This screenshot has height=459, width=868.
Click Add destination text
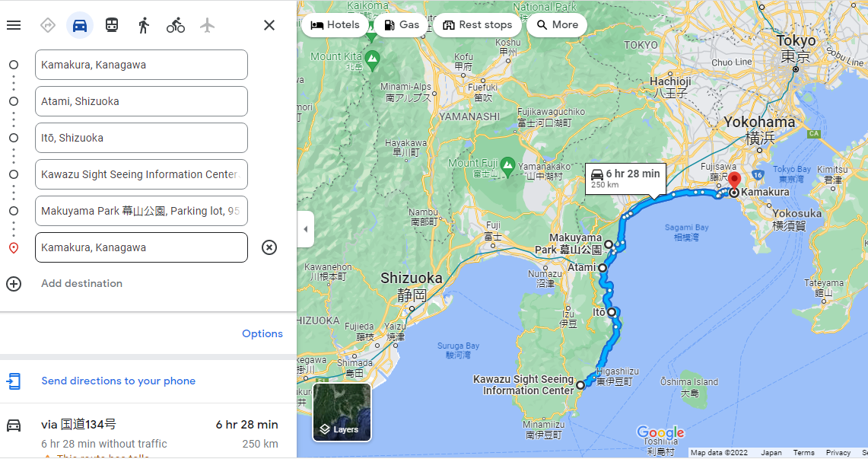(x=81, y=283)
